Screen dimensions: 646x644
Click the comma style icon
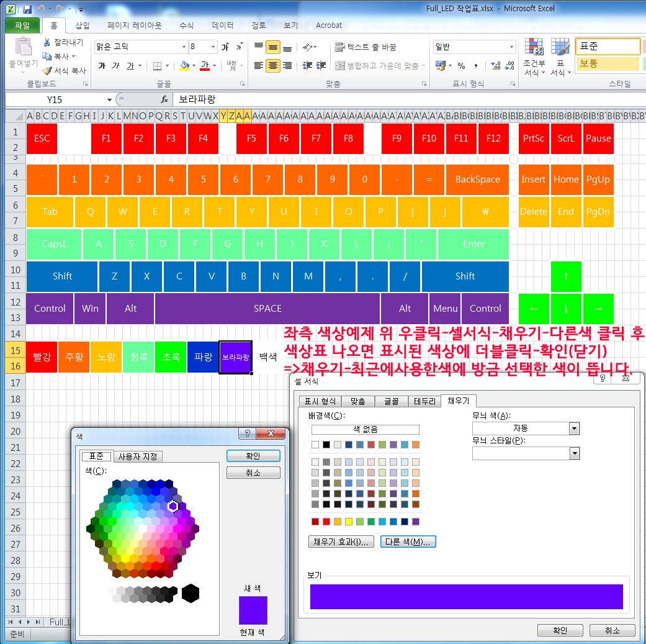point(476,66)
